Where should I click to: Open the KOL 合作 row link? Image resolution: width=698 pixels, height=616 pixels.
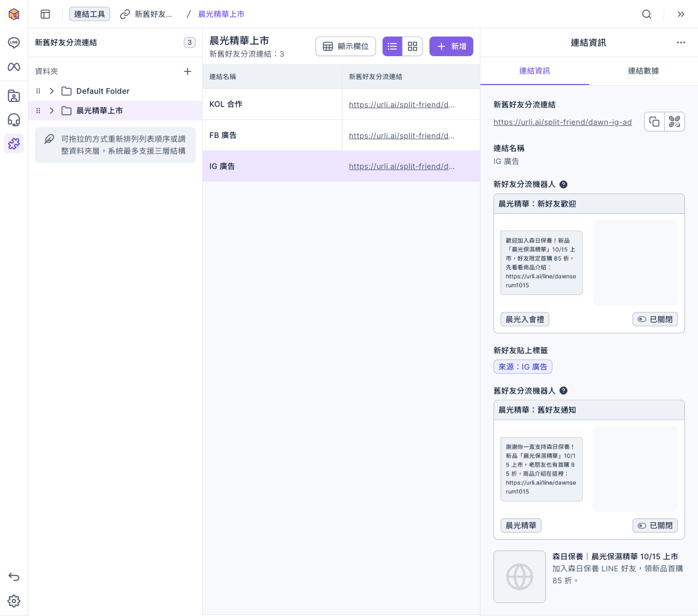pyautogui.click(x=402, y=105)
